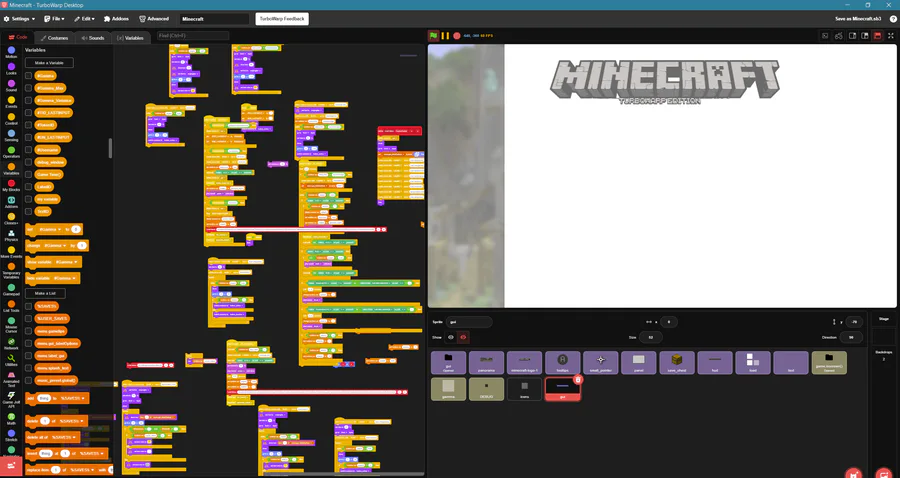
Task: Delete the selected gui sprite
Action: [x=578, y=379]
